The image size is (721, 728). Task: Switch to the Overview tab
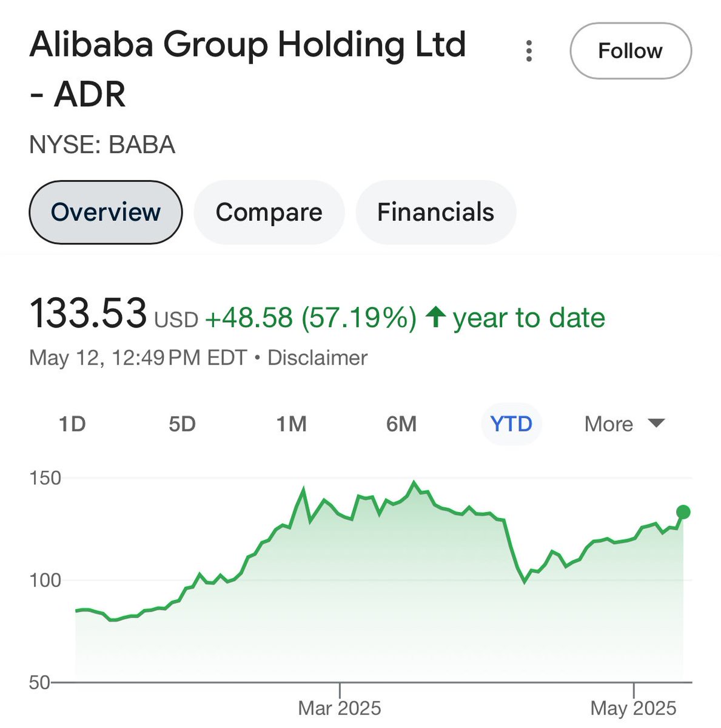106,212
